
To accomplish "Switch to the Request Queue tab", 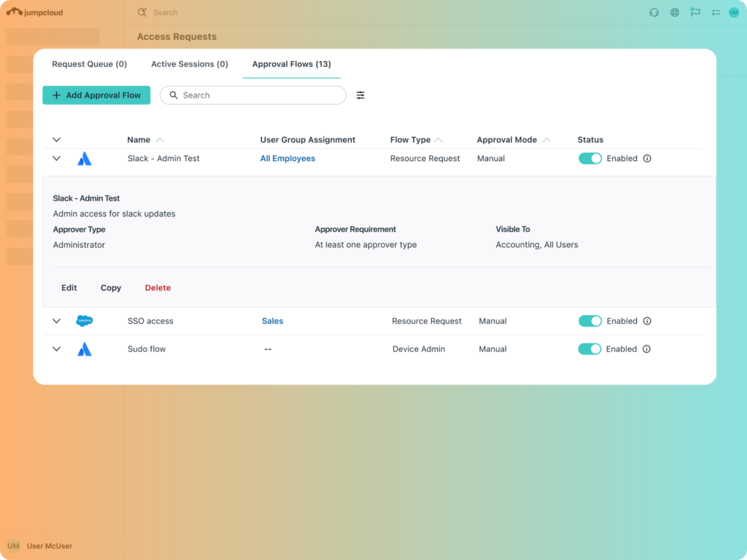I will pyautogui.click(x=90, y=64).
